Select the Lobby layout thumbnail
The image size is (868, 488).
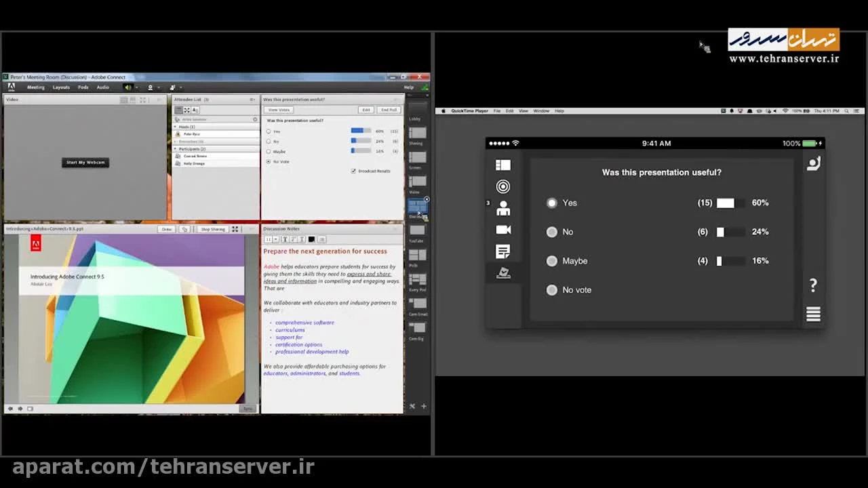[x=417, y=110]
